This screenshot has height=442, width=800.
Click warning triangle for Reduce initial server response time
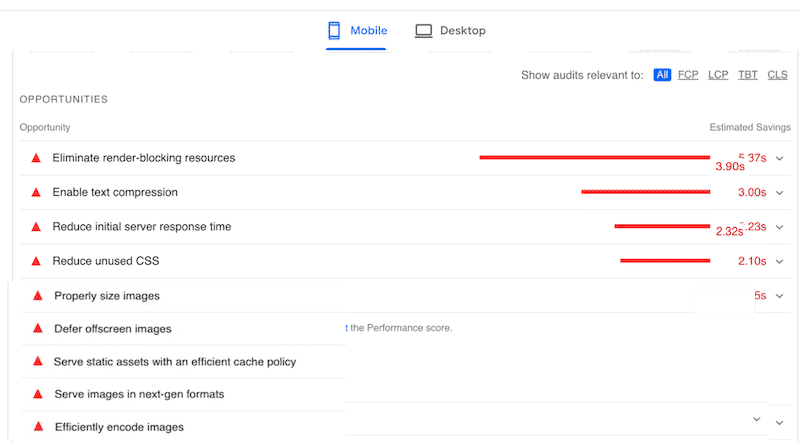(x=36, y=227)
